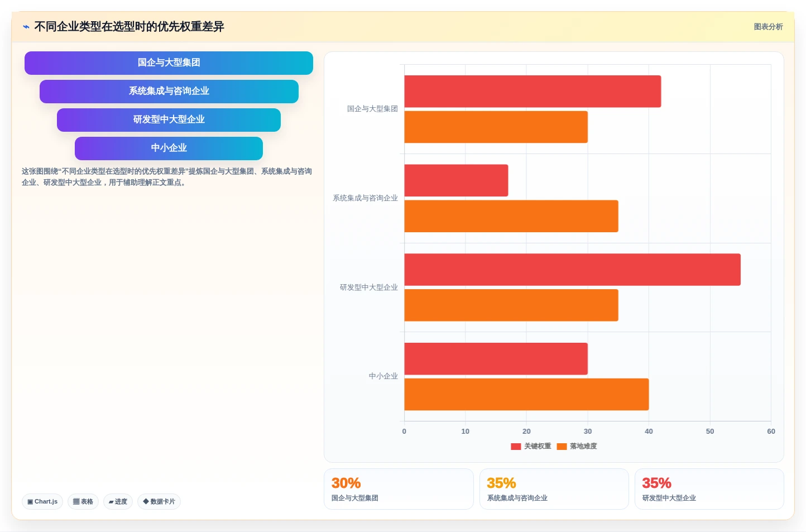806x532 pixels.
Task: Click the 35% 研发型中大型企业 data card
Action: [x=709, y=489]
